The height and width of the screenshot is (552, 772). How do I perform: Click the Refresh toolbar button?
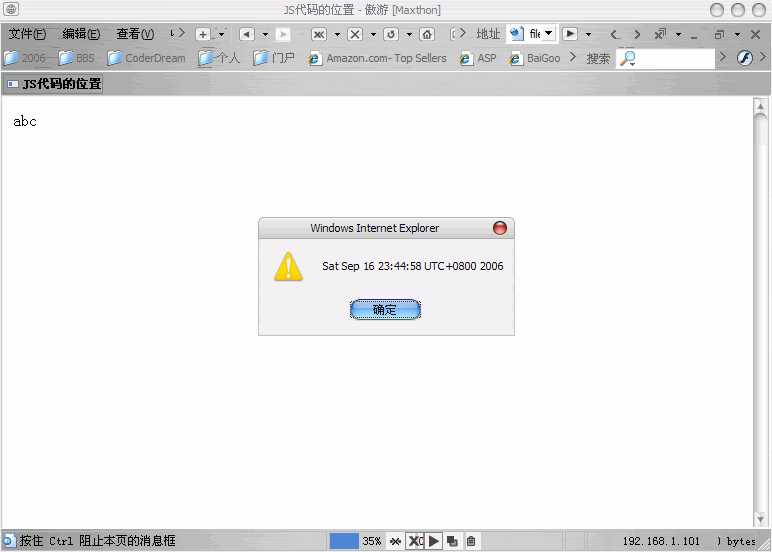point(391,34)
